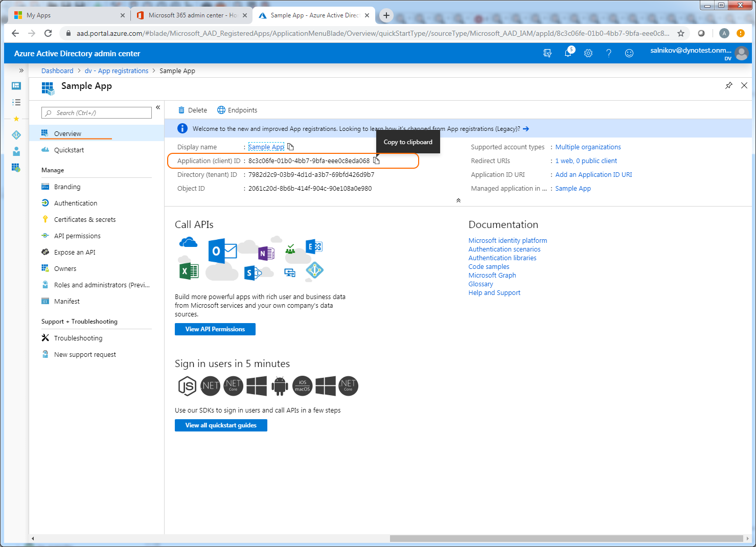Select API permissions in Manage menu
Image resolution: width=756 pixels, height=547 pixels.
(77, 236)
